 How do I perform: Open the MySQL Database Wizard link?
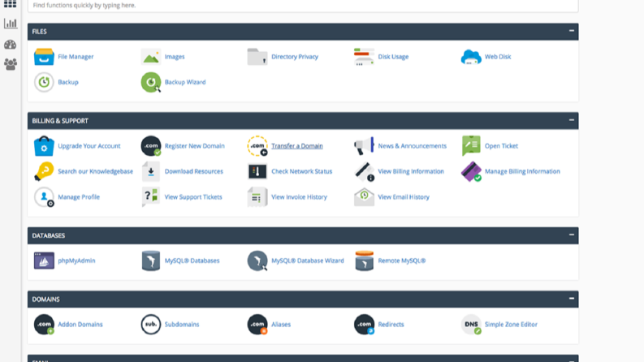(x=308, y=261)
